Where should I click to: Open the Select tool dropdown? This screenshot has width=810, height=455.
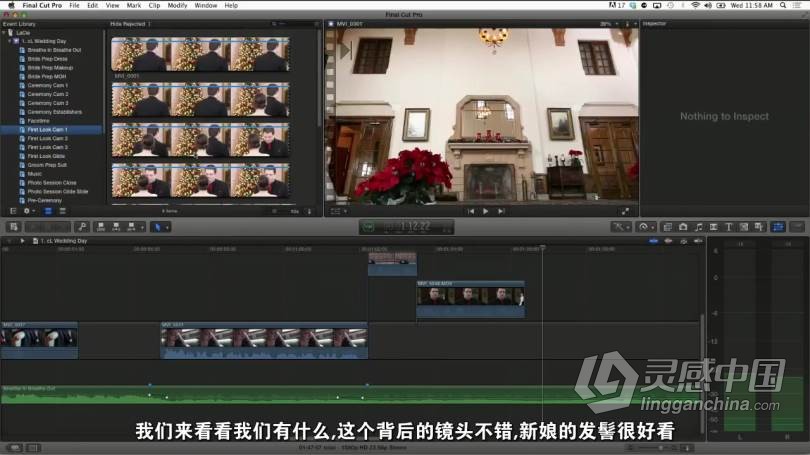(x=161, y=227)
